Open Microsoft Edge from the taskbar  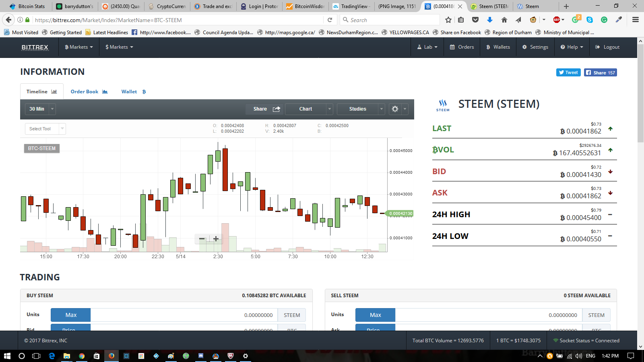52,356
